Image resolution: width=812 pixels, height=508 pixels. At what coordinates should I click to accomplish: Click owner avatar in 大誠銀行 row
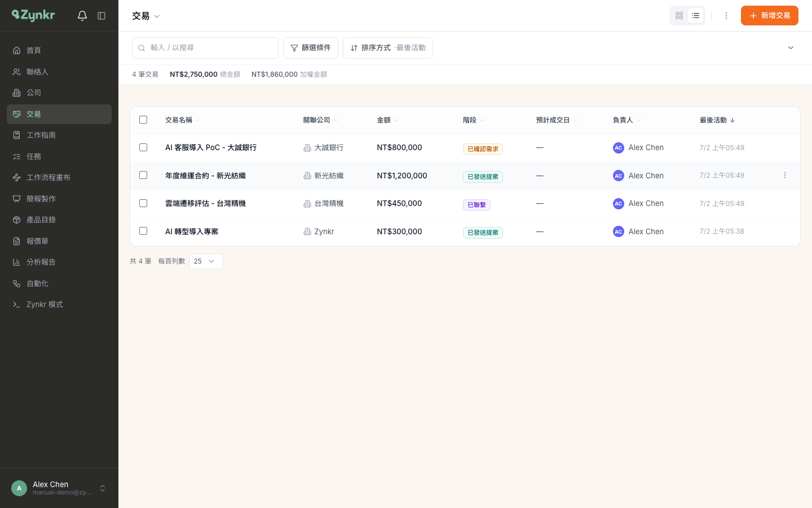[x=619, y=148]
